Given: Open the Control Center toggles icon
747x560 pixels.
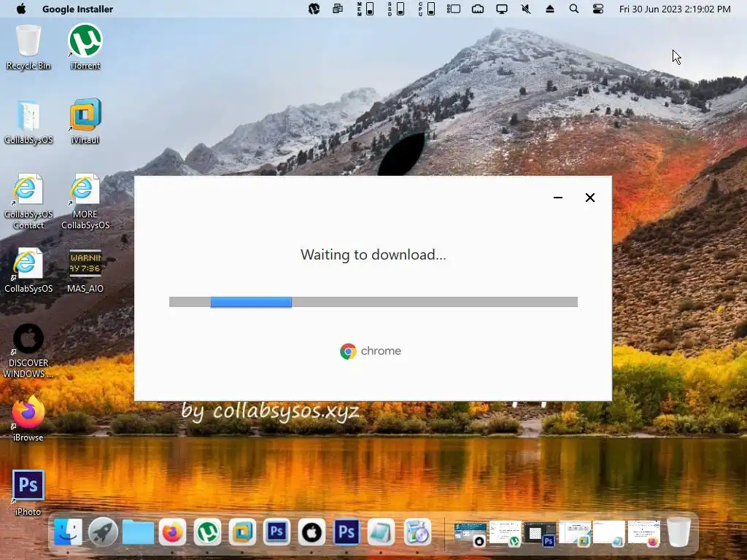Looking at the screenshot, I should pos(598,9).
